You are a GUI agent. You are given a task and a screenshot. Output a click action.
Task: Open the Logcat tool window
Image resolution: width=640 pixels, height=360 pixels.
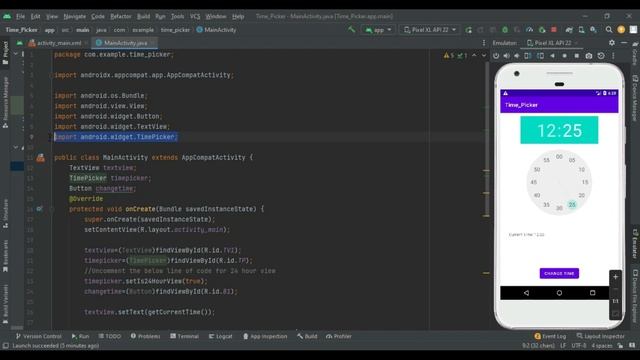(x=220, y=336)
